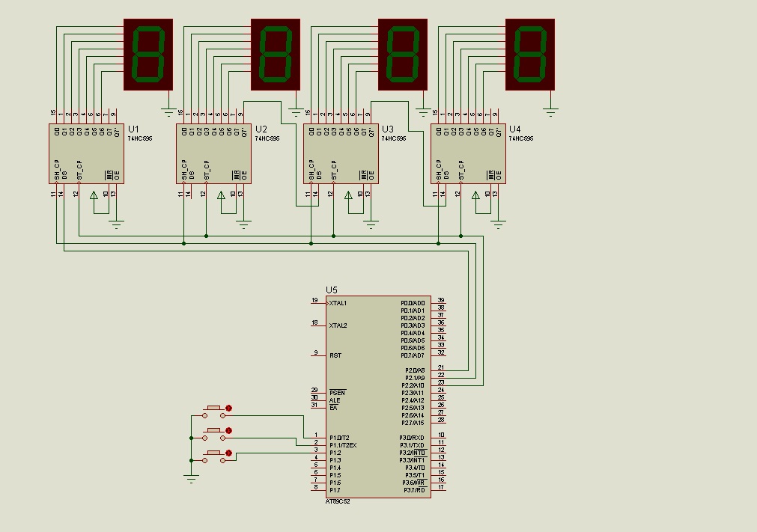Image resolution: width=757 pixels, height=532 pixels.
Task: Click the ground symbol below the fourth display
Action: (x=550, y=113)
